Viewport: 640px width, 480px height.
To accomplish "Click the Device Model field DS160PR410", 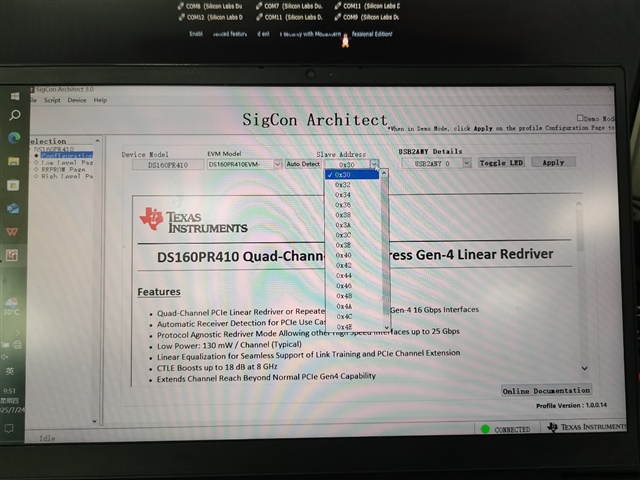I will pyautogui.click(x=168, y=165).
